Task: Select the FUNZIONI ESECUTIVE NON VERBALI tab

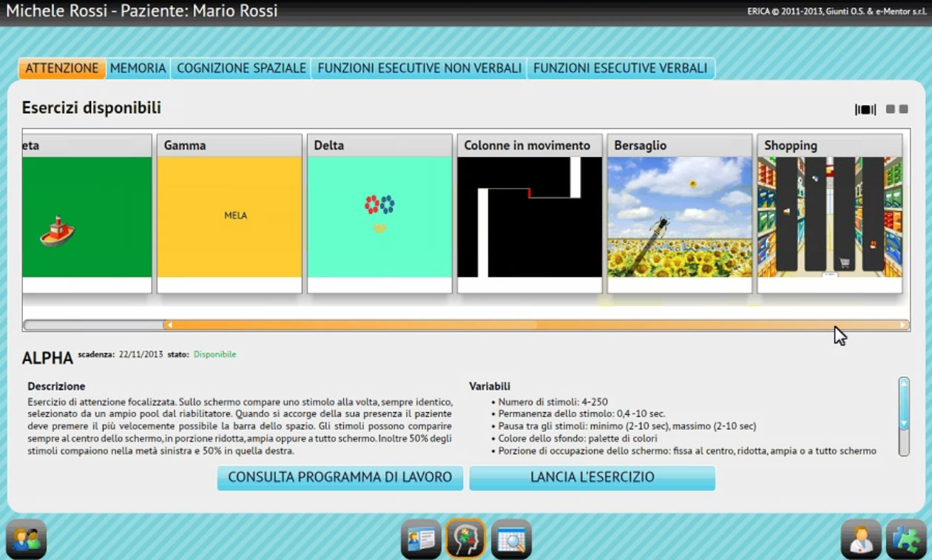Action: (x=419, y=68)
